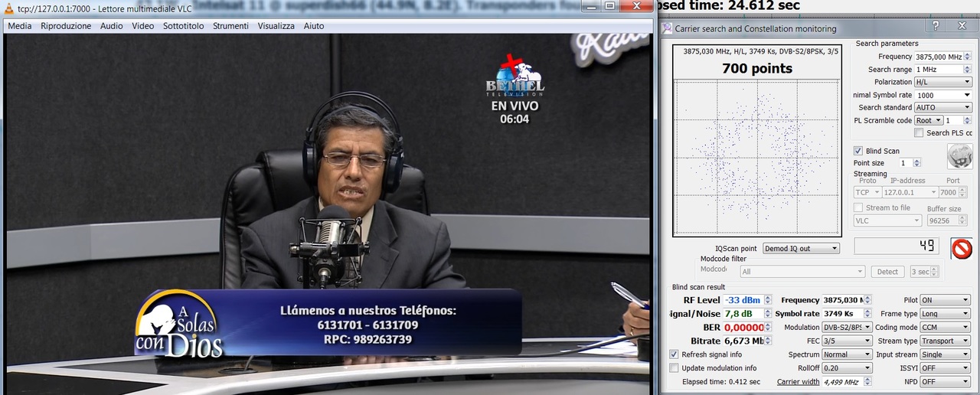Screen dimensions: 980x395
Task: Enable the Search PLS code checkbox
Action: pos(919,133)
